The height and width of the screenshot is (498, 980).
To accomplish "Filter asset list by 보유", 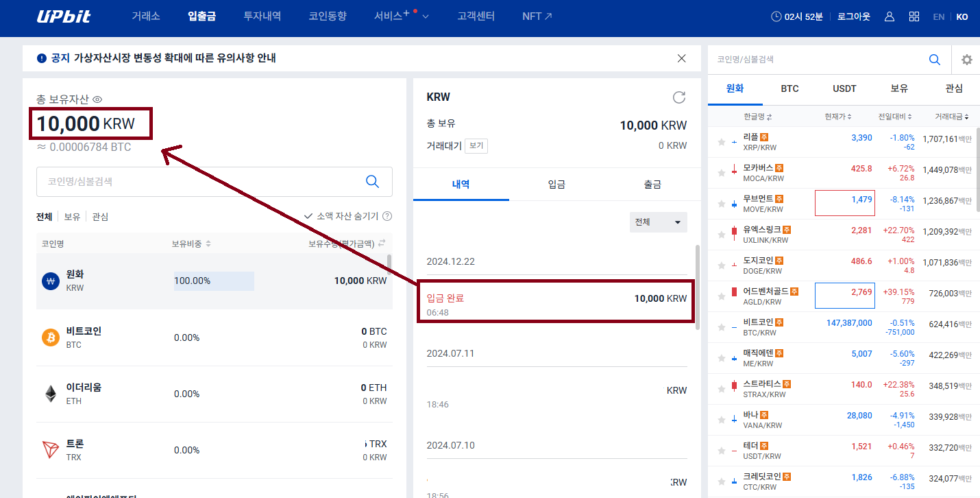I will pos(72,217).
